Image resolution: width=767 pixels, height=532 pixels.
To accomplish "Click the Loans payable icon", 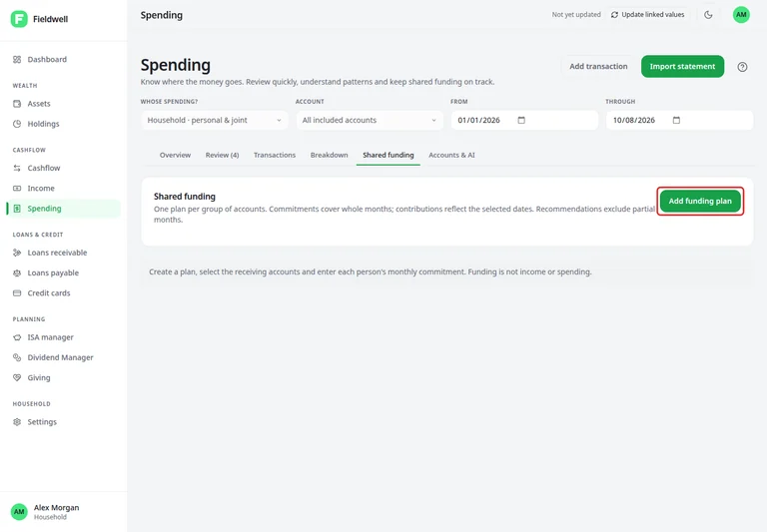I will (x=17, y=272).
